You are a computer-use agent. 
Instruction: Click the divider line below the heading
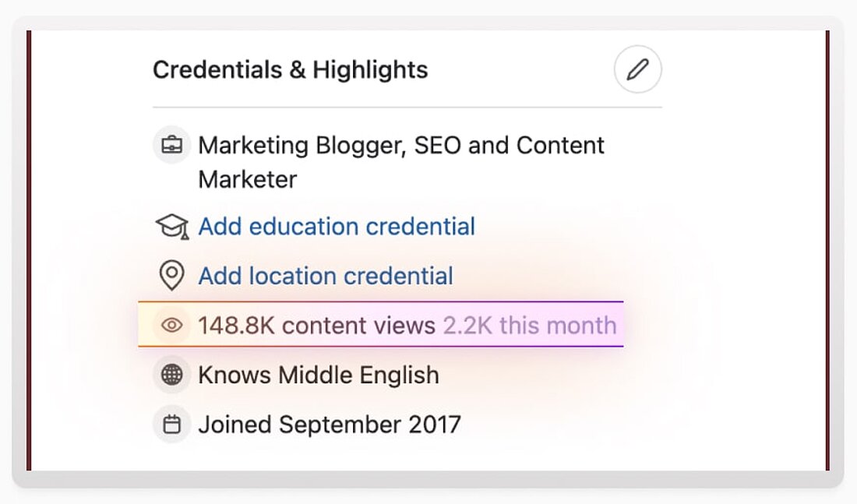tap(407, 107)
